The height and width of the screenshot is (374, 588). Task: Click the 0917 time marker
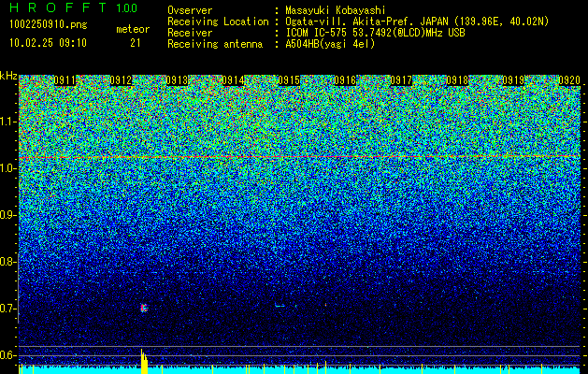click(401, 80)
